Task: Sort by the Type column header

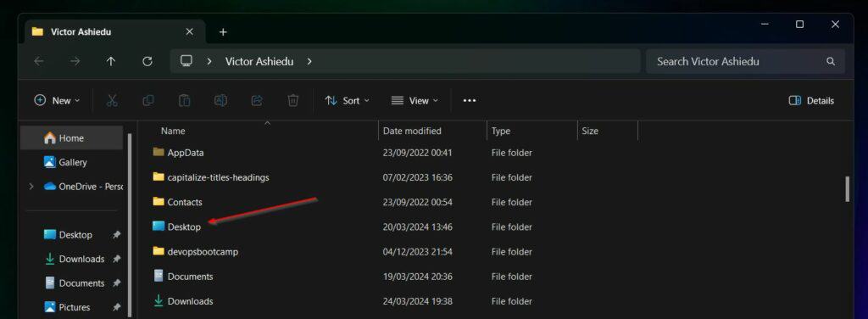Action: pyautogui.click(x=501, y=132)
